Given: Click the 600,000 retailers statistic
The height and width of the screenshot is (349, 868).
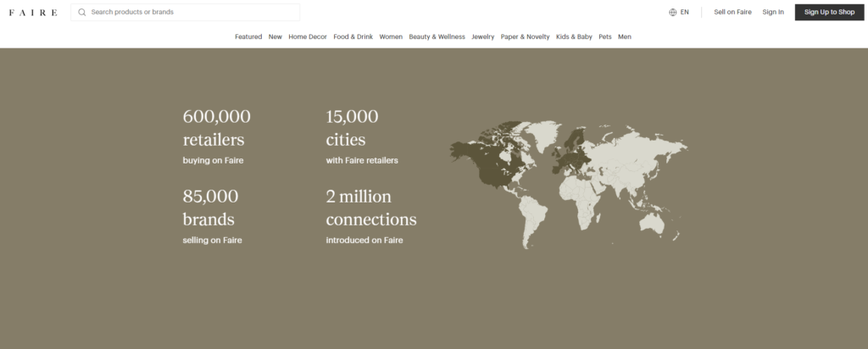Looking at the screenshot, I should (x=216, y=128).
